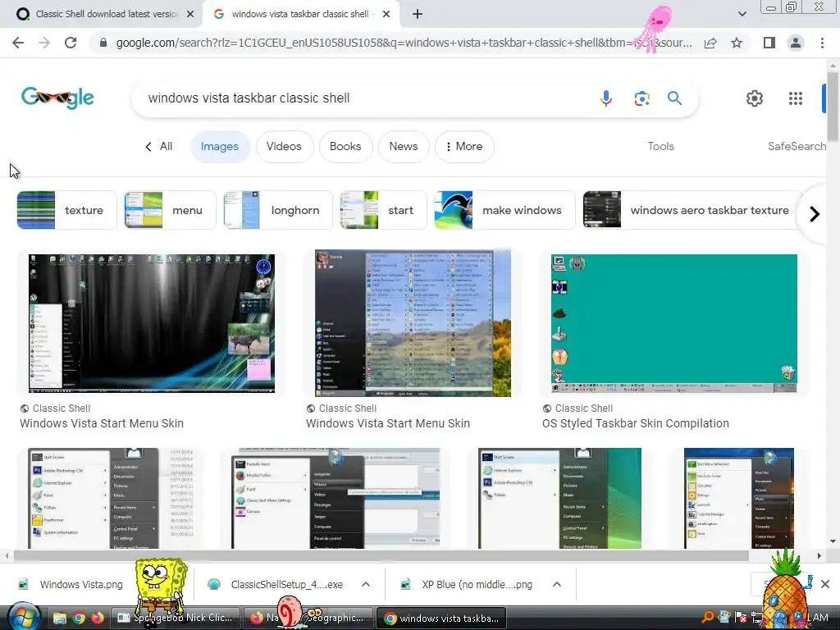Launch Chrome from quick launch
Screen dimensions: 840x630
79,619
